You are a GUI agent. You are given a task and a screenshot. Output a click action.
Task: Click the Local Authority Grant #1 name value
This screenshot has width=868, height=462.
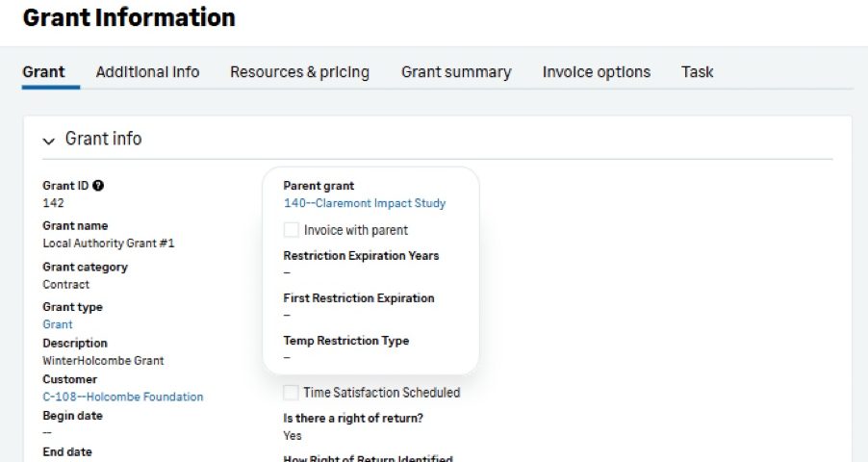pos(109,244)
